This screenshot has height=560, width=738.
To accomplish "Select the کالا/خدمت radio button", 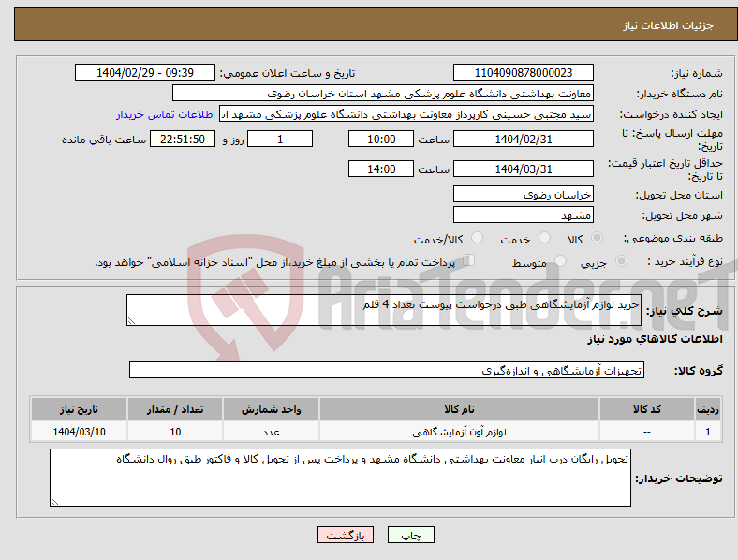I will pyautogui.click(x=478, y=238).
